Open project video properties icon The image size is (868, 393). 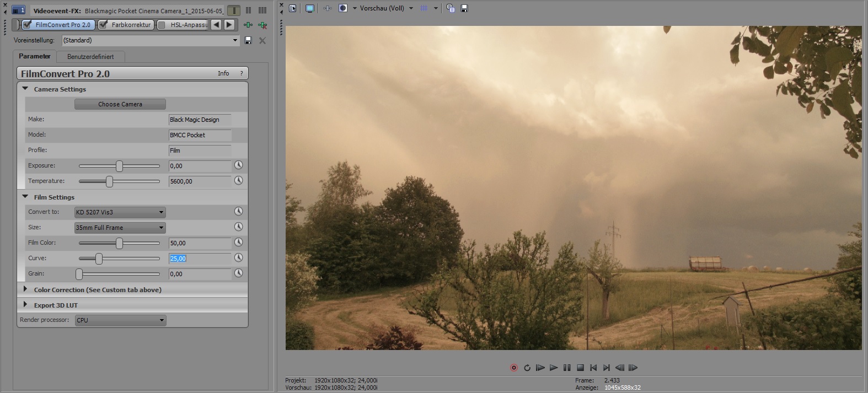tap(292, 8)
